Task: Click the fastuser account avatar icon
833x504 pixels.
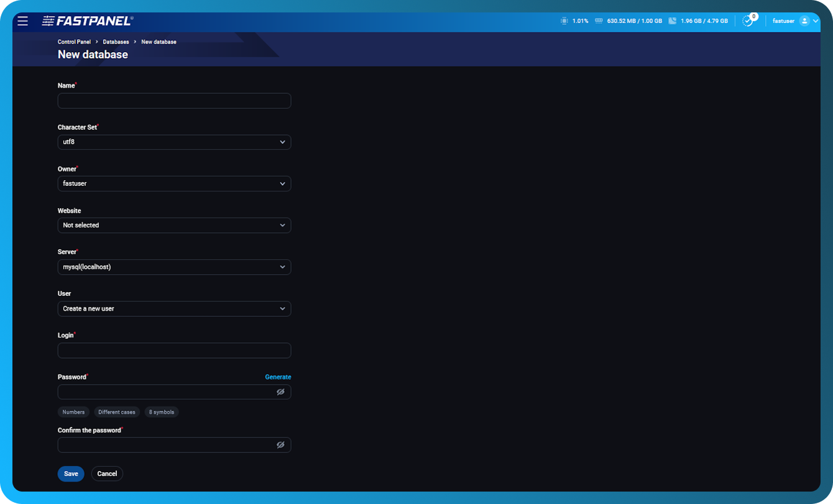Action: point(805,21)
